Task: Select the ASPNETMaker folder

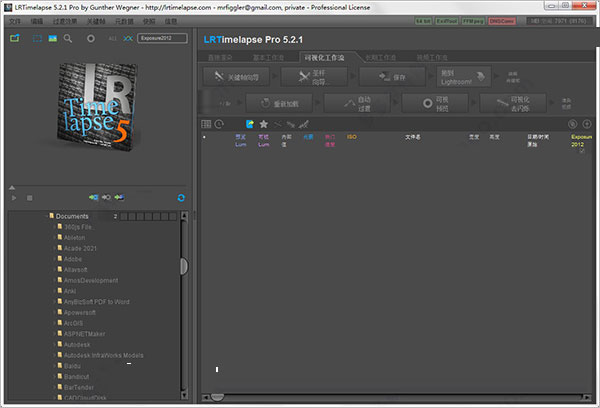Action: [x=84, y=334]
